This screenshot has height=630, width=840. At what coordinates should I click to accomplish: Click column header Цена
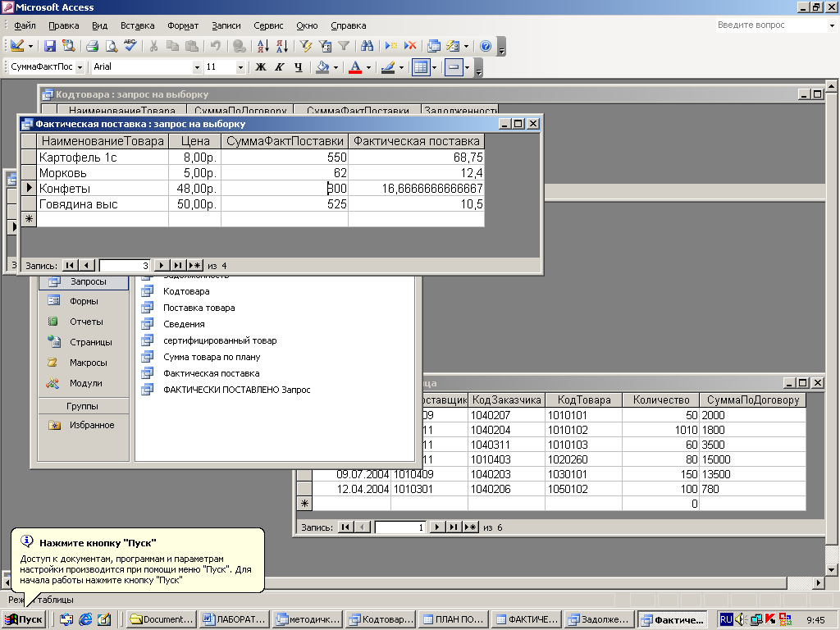[x=195, y=141]
